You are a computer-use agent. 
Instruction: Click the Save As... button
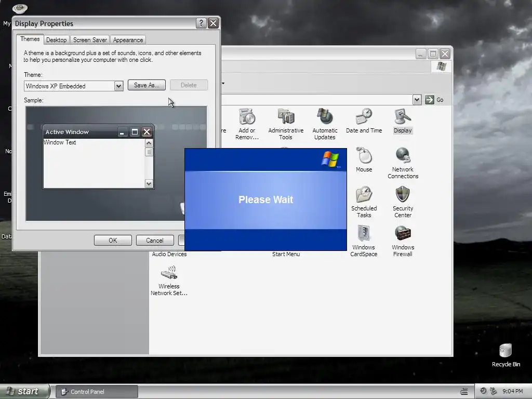(x=147, y=85)
